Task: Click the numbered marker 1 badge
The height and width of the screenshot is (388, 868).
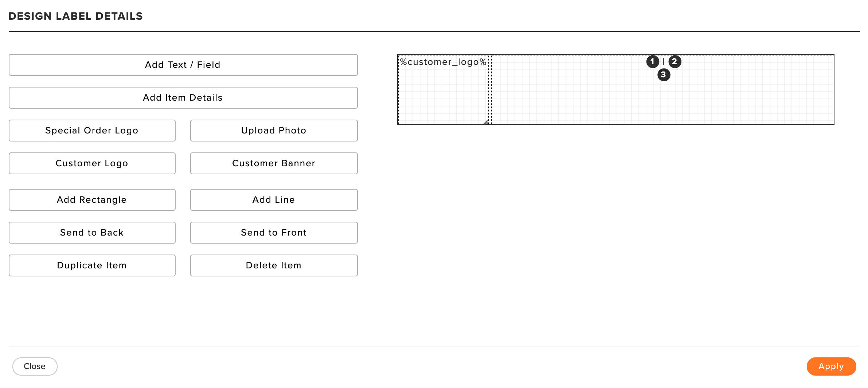Action: 653,62
